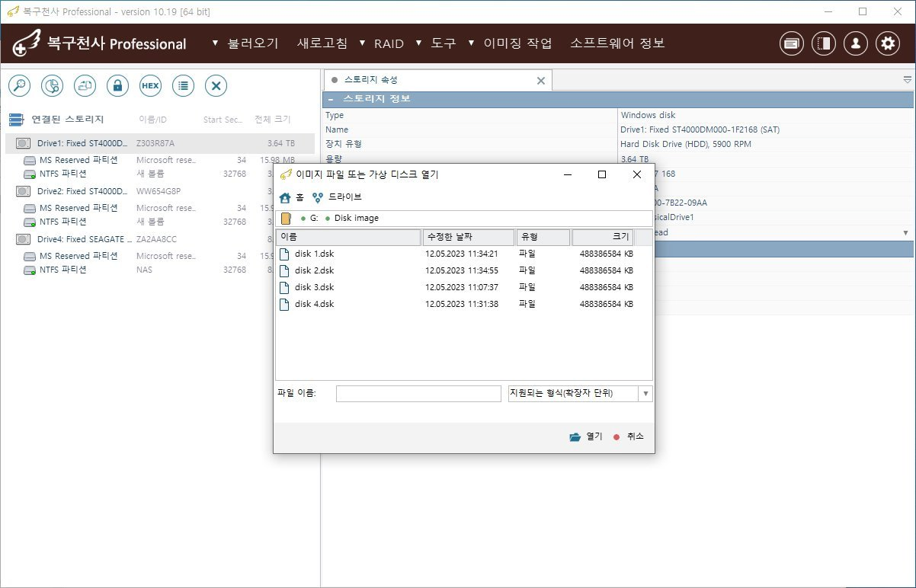This screenshot has width=916, height=588.
Task: Click the G: drive icon in path bar
Action: click(287, 219)
